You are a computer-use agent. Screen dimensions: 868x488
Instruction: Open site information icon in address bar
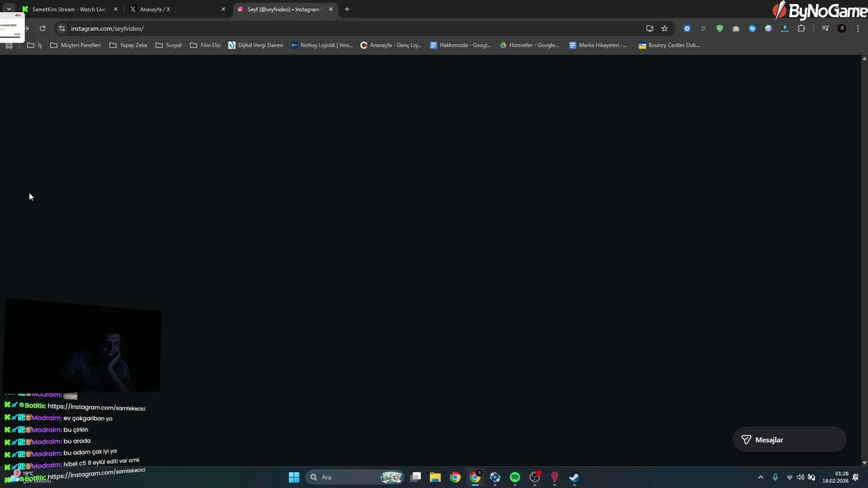[x=62, y=28]
